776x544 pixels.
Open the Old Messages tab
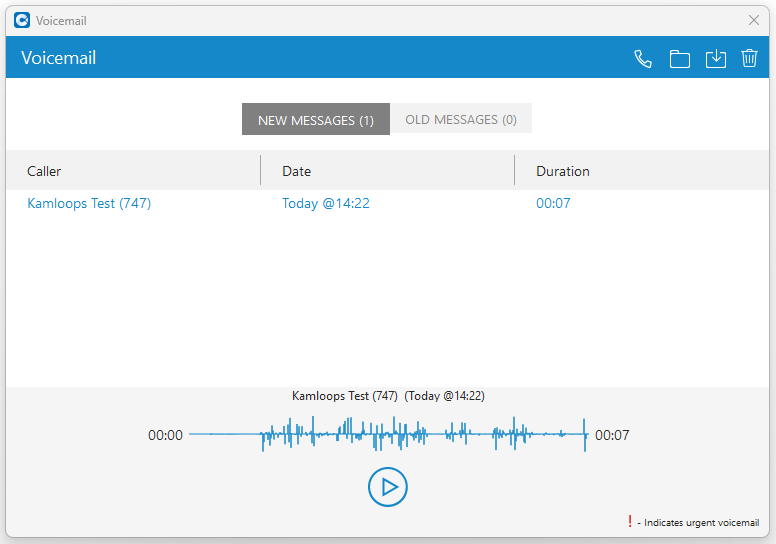coord(461,120)
